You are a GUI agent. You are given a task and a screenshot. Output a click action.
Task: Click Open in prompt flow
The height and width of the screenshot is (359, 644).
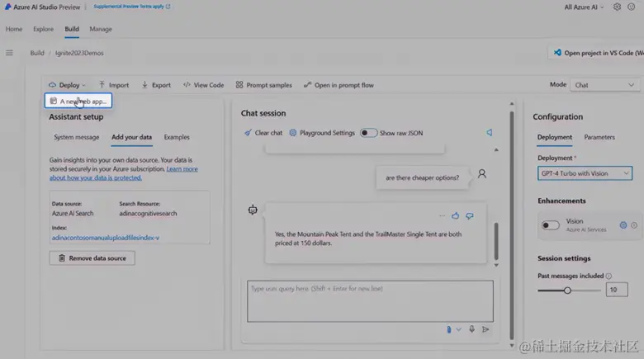pos(339,85)
